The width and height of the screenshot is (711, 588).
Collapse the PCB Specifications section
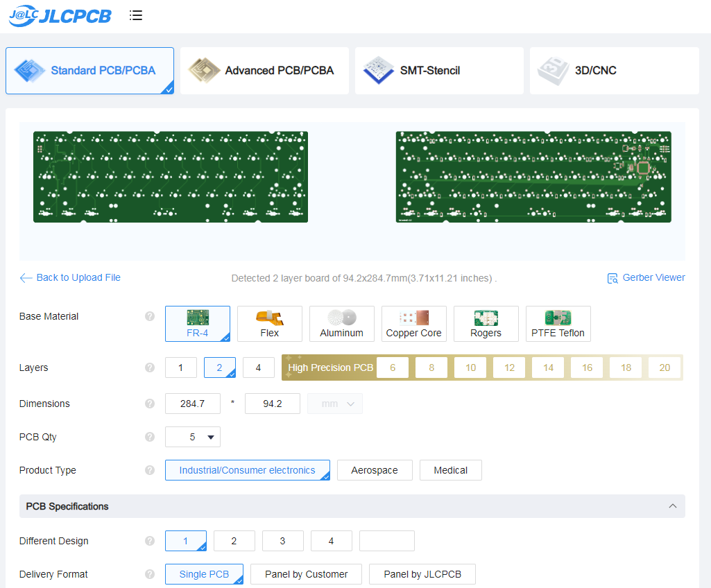[x=673, y=506]
